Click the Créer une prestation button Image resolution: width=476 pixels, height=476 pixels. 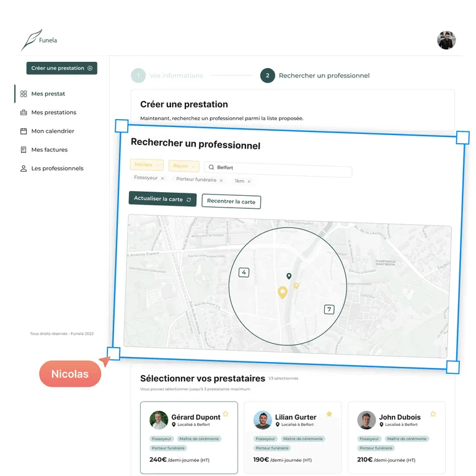coord(61,68)
